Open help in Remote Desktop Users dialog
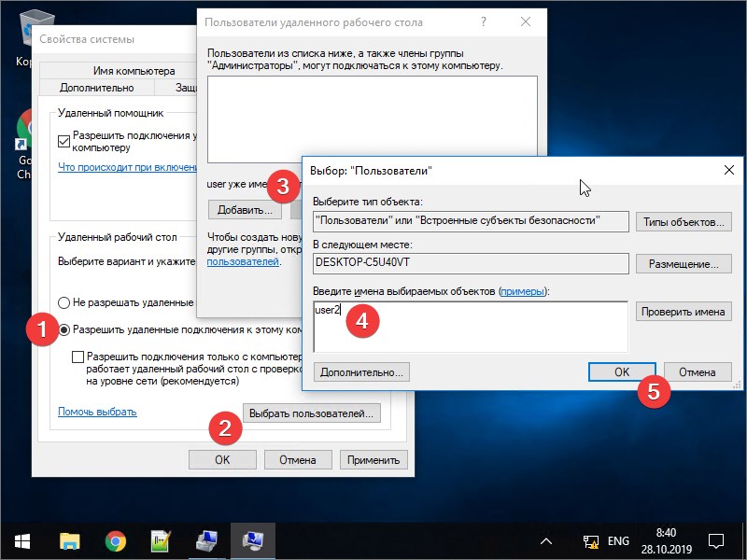The width and height of the screenshot is (747, 560). (x=484, y=21)
